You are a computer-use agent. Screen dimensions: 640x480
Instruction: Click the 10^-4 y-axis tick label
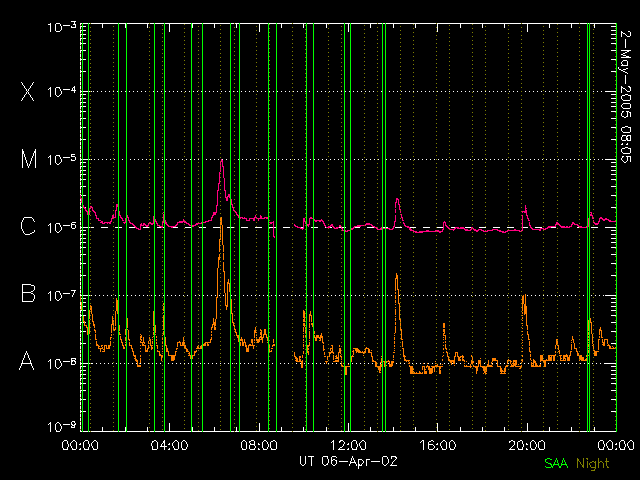pos(62,91)
